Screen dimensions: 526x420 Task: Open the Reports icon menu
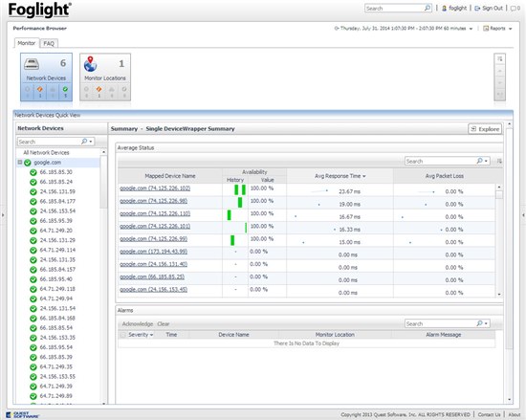click(486, 29)
